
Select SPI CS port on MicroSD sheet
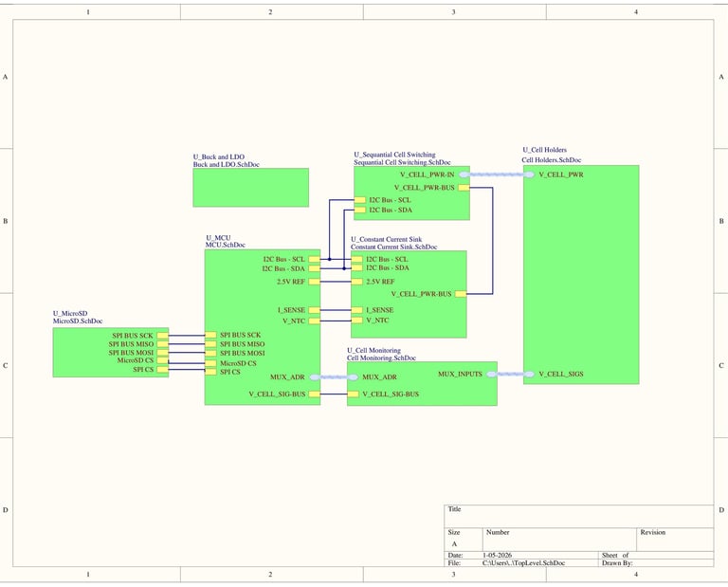pos(162,370)
